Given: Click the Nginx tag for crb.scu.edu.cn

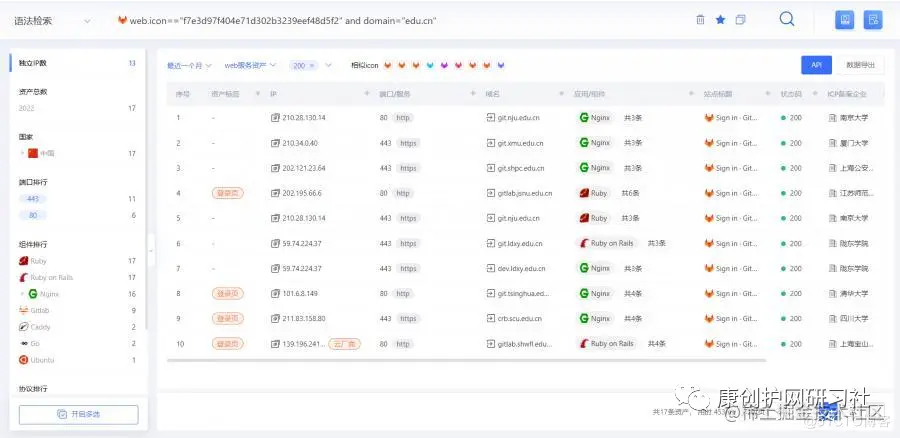Looking at the screenshot, I should (x=595, y=319).
